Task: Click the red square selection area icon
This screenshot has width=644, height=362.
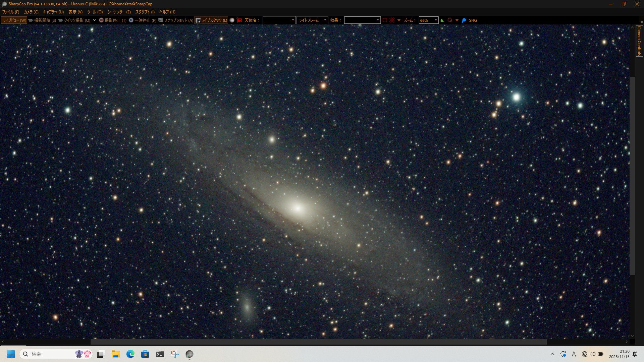Action: point(385,20)
